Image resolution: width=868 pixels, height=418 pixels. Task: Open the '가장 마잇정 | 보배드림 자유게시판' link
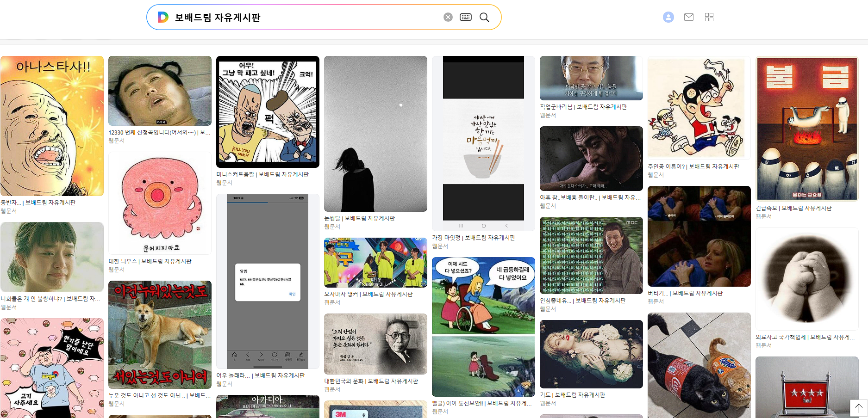(x=473, y=238)
